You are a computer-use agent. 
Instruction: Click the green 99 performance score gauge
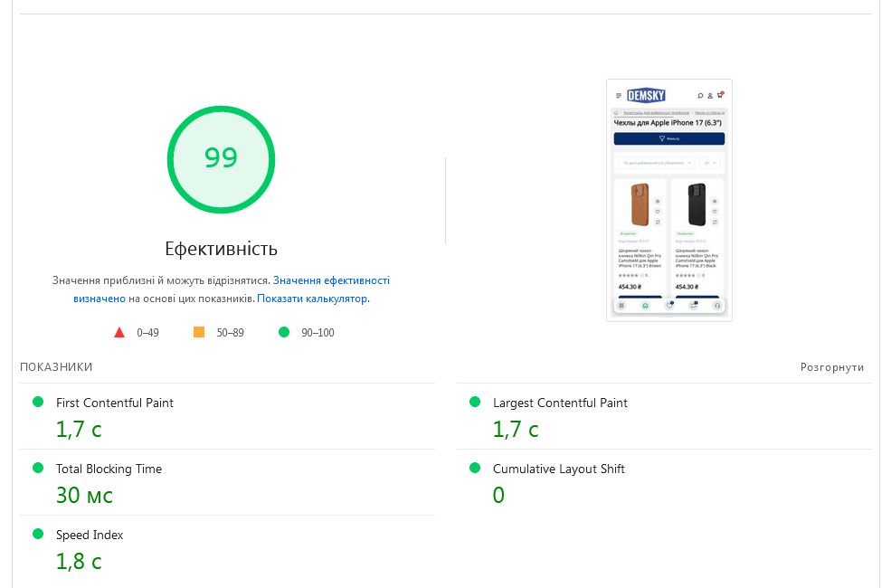pyautogui.click(x=221, y=159)
